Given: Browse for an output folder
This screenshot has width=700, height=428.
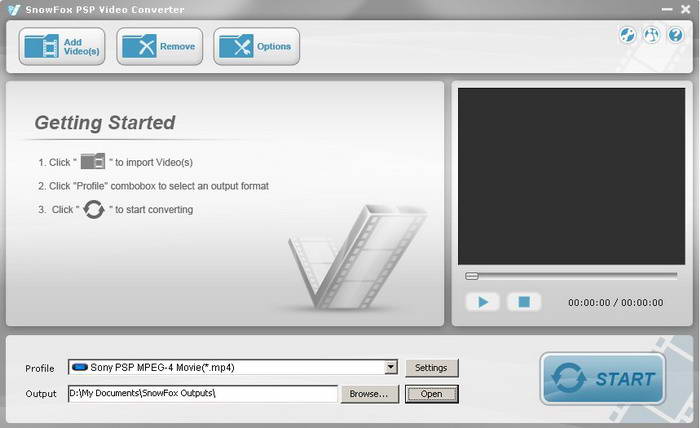Looking at the screenshot, I should 370,394.
